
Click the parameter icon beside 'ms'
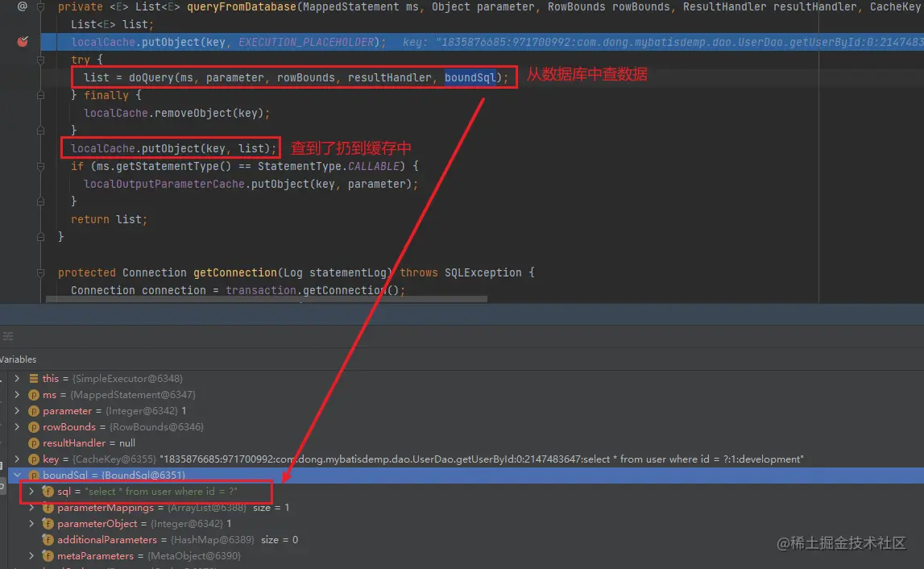pos(34,394)
